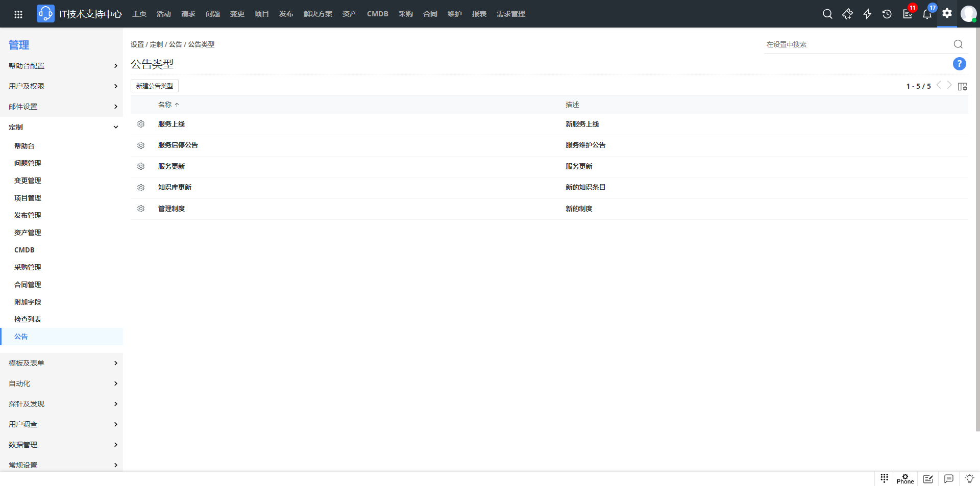Open the 报表 top menu
Image resolution: width=980 pixels, height=486 pixels.
pyautogui.click(x=479, y=14)
